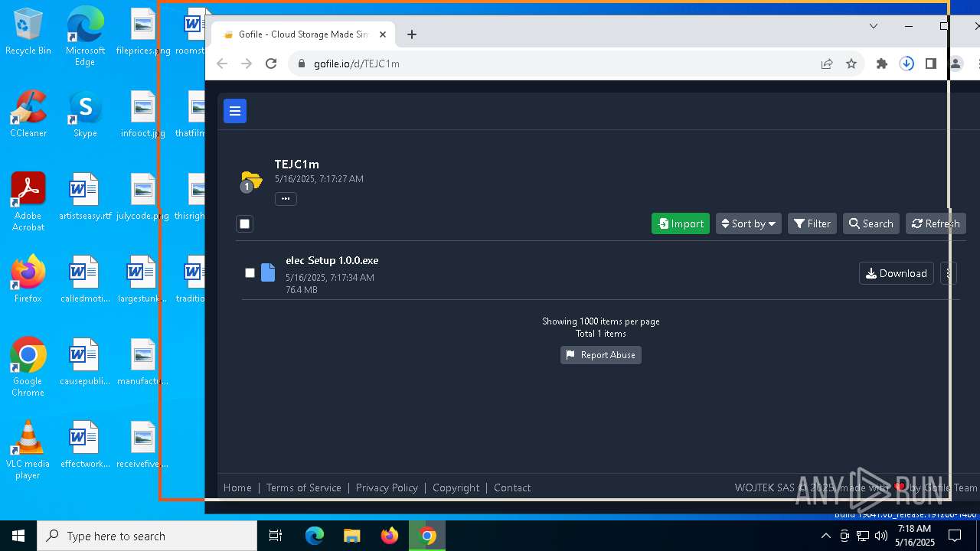Open the Filter option

point(812,223)
